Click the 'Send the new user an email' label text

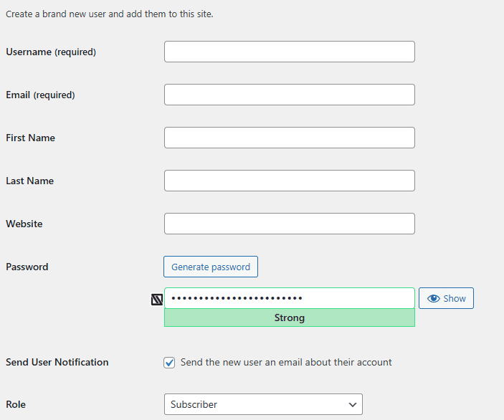click(286, 362)
